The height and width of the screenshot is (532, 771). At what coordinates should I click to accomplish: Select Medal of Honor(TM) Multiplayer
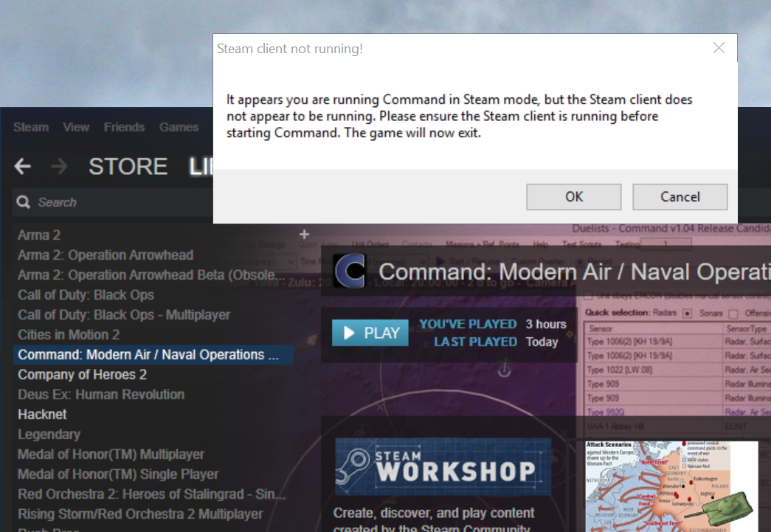click(x=111, y=455)
